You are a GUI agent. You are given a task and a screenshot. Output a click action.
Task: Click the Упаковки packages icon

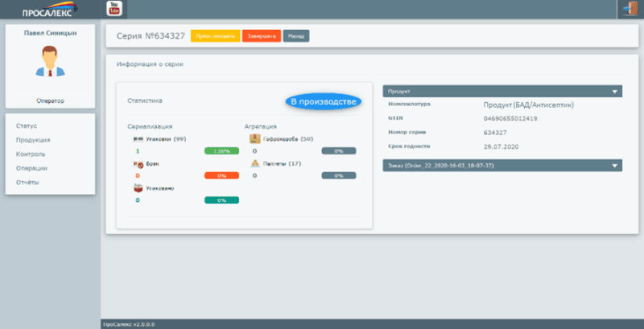click(x=138, y=139)
